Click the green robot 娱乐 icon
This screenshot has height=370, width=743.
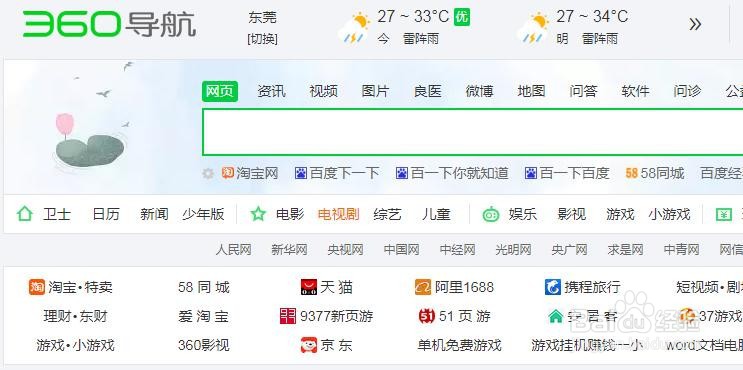click(491, 214)
